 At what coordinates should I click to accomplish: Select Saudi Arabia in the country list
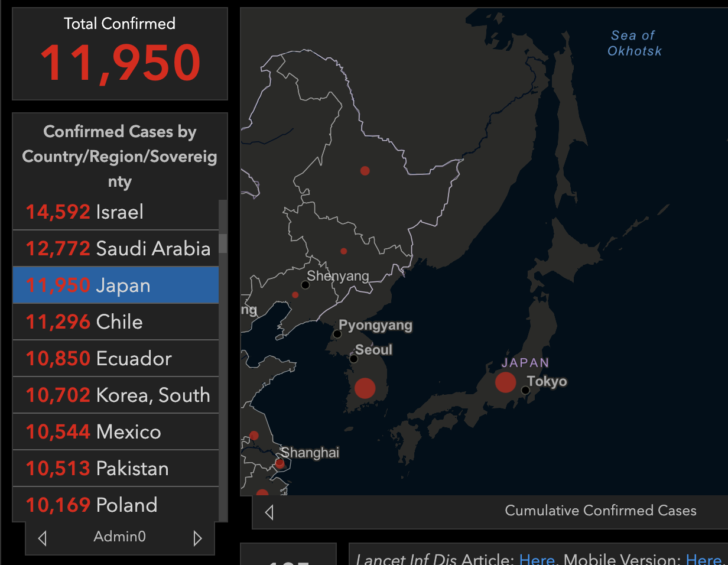(116, 248)
